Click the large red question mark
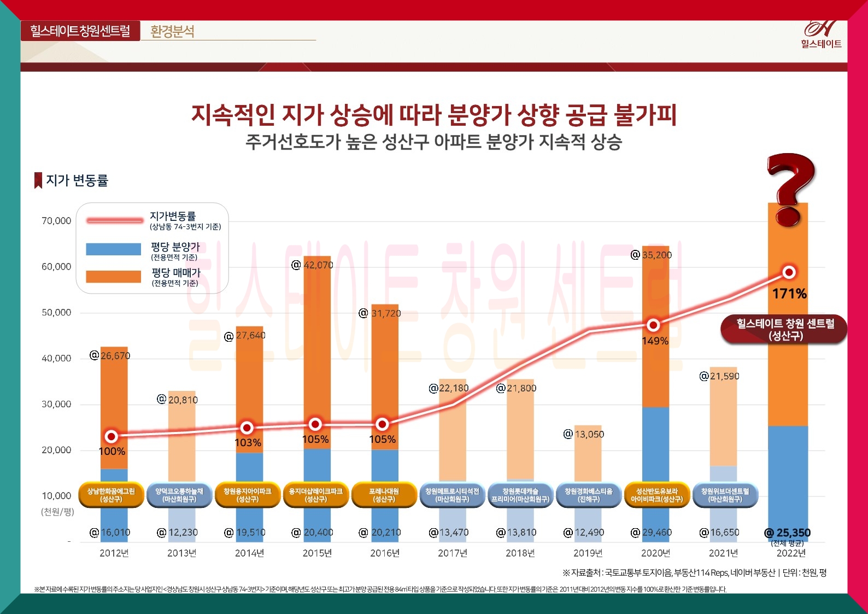 click(x=790, y=189)
